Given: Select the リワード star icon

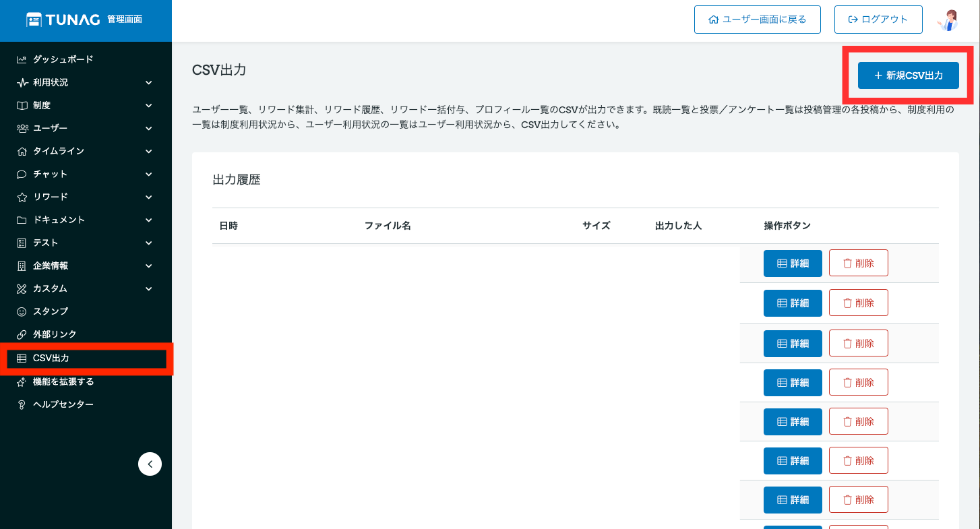Looking at the screenshot, I should 22,197.
